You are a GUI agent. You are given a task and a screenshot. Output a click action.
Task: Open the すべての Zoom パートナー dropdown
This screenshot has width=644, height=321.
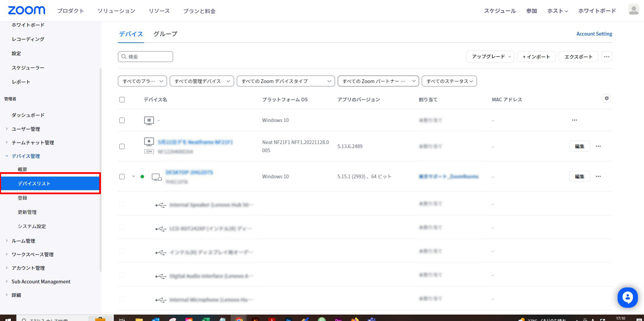click(378, 81)
